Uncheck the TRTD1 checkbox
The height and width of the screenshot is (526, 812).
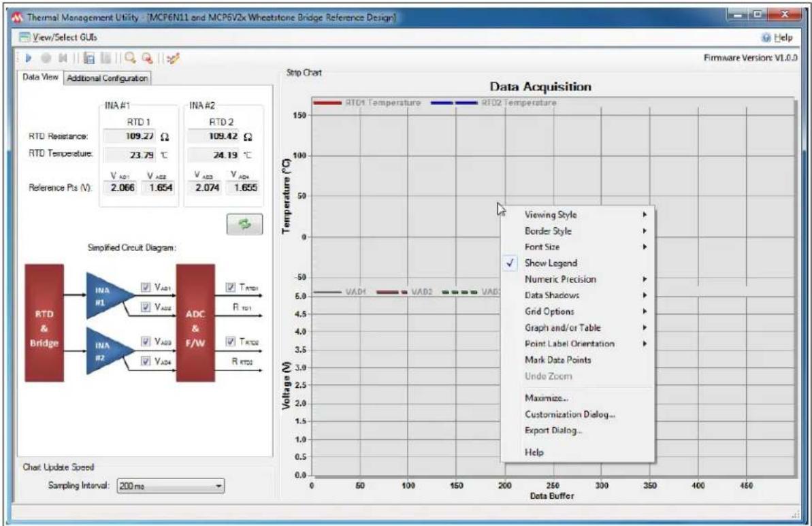[x=231, y=286]
